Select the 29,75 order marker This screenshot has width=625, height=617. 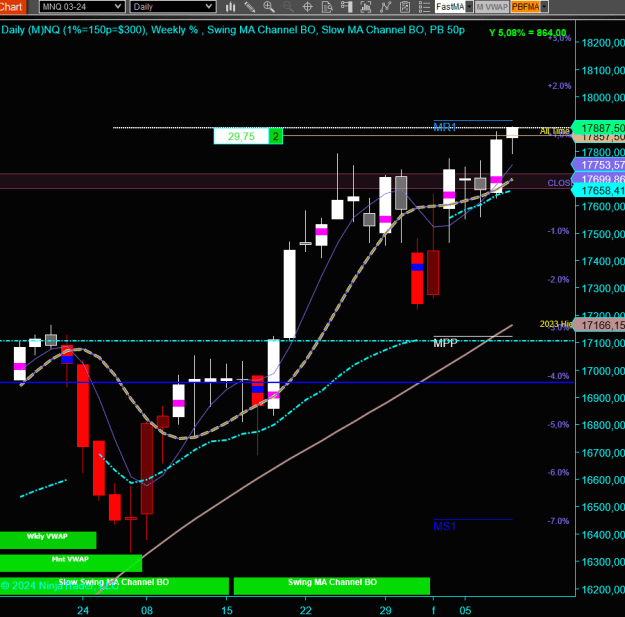tap(241, 136)
